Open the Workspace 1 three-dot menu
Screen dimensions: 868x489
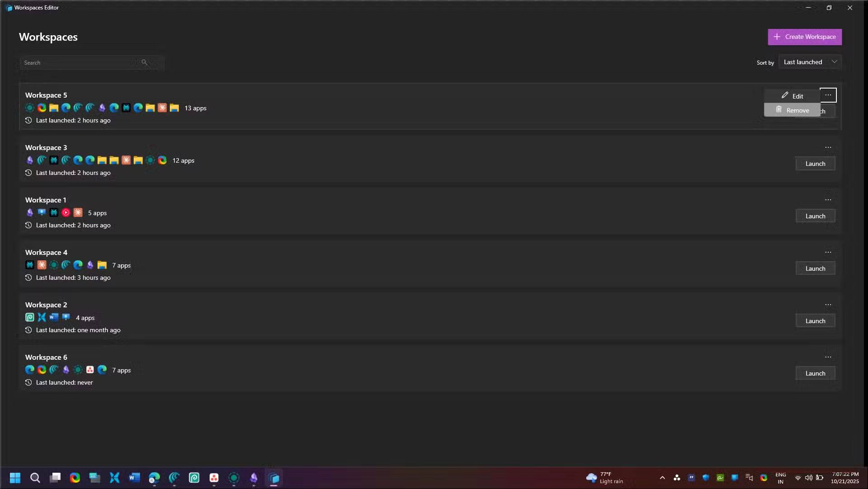pos(828,199)
